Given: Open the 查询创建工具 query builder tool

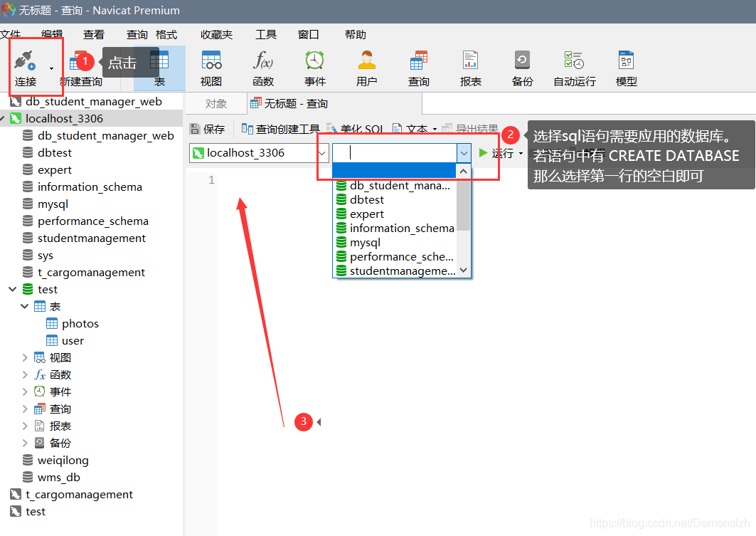Looking at the screenshot, I should pos(280,129).
